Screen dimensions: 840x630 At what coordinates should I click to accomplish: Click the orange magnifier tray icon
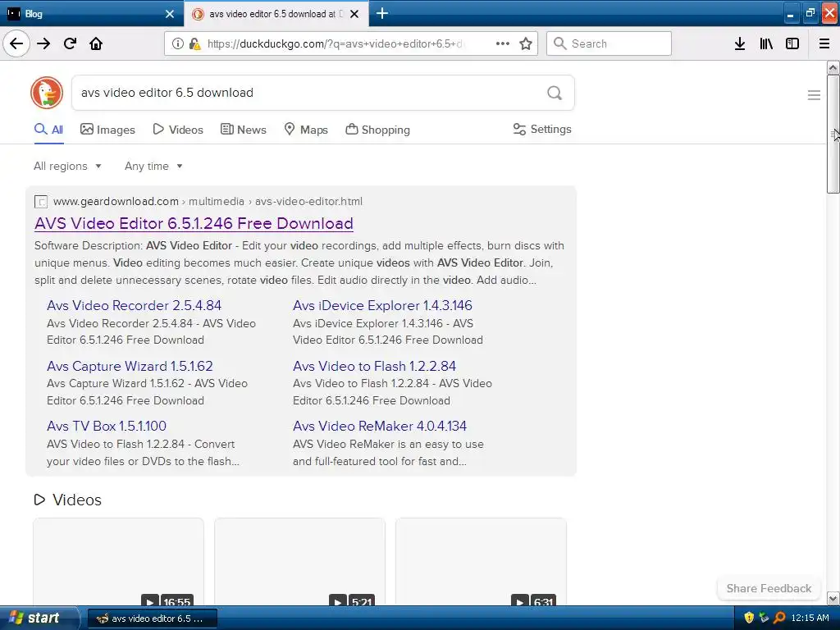tap(779, 618)
